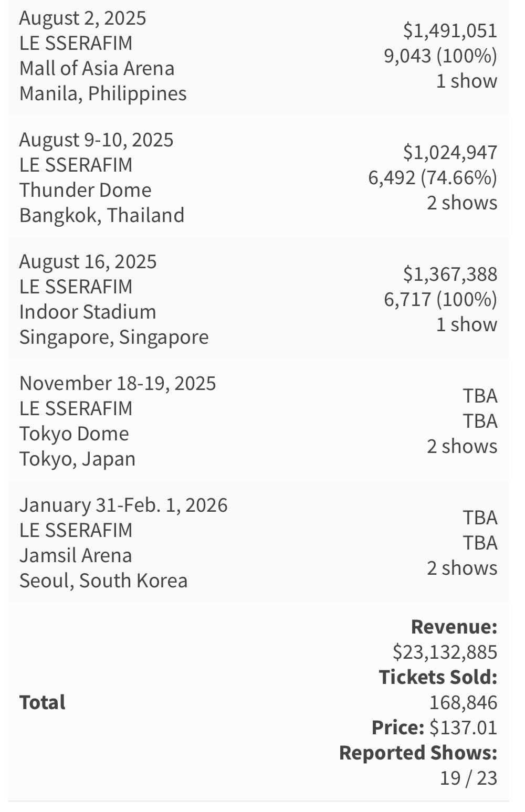
Task: Click the Thunder Dome venue name
Action: pos(86,191)
